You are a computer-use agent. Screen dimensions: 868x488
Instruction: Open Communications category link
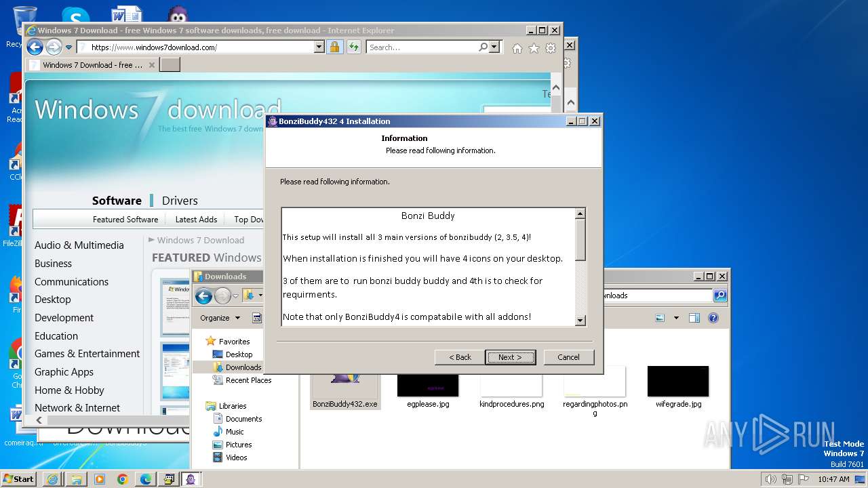[x=71, y=282]
